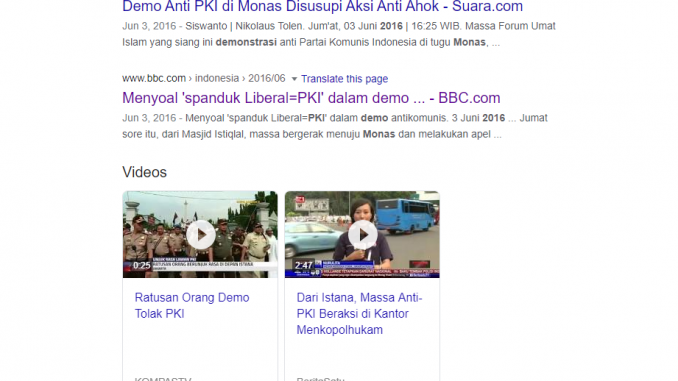Open BBC.com 'spanduk Liberal=PKI' result link

tap(311, 98)
